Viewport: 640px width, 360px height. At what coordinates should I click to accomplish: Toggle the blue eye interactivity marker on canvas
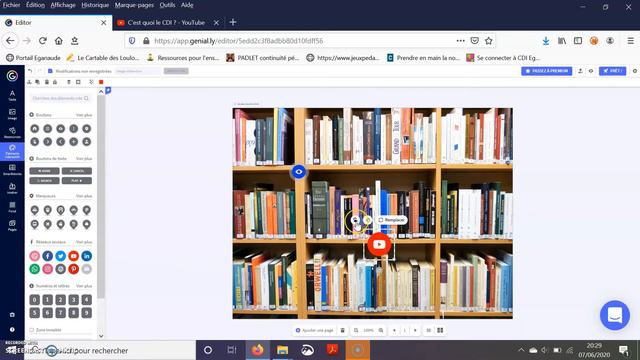[299, 172]
